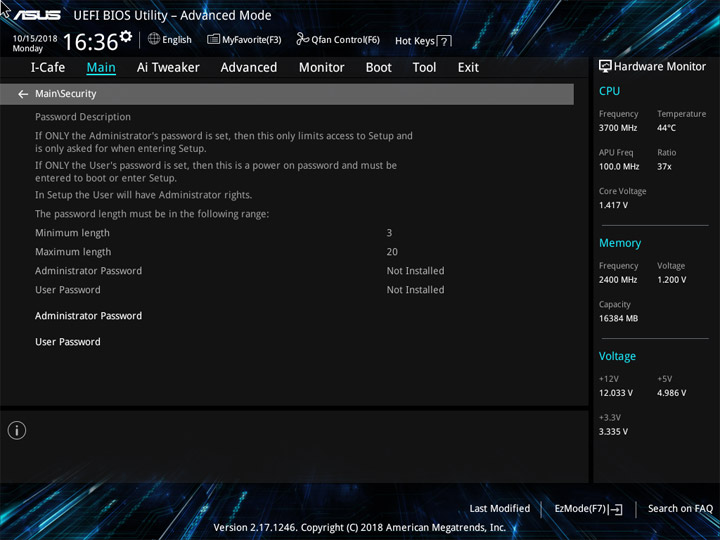The image size is (720, 540).
Task: Click the Main\Security breadcrumb bar
Action: click(287, 94)
